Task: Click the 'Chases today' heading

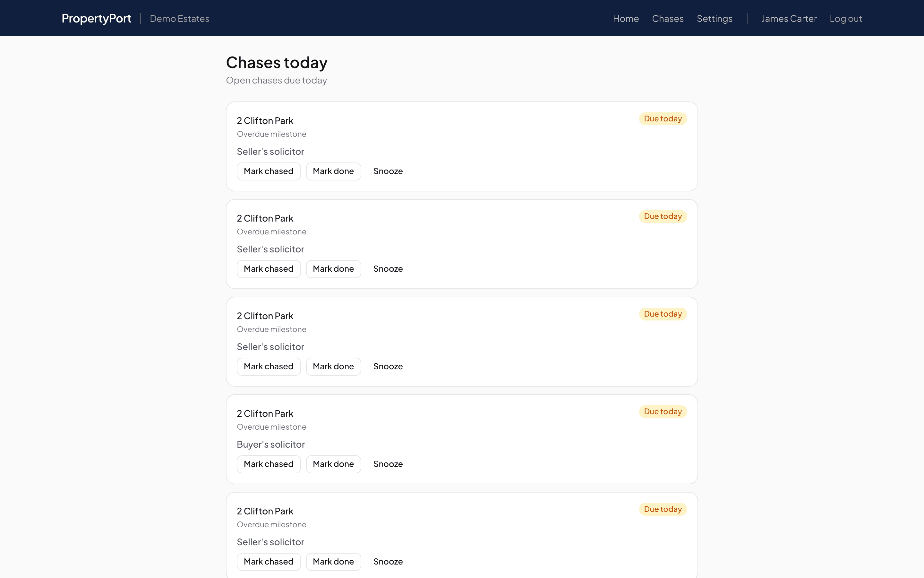Action: tap(277, 62)
